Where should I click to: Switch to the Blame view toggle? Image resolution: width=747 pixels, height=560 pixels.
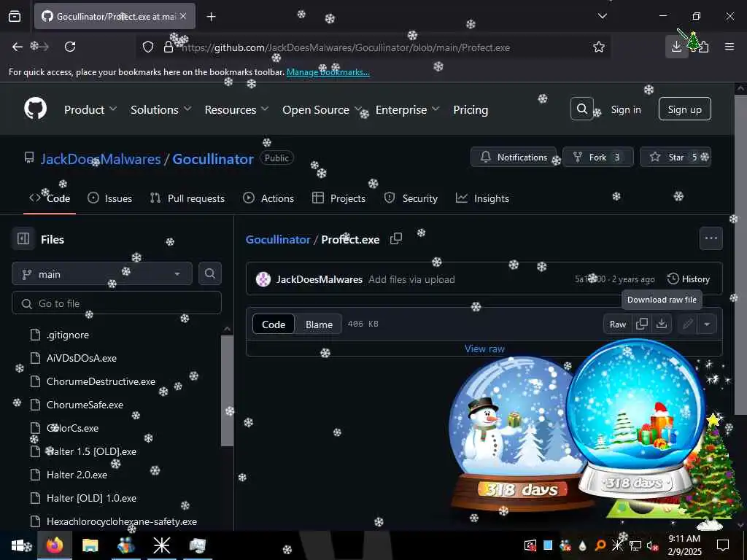click(x=319, y=324)
